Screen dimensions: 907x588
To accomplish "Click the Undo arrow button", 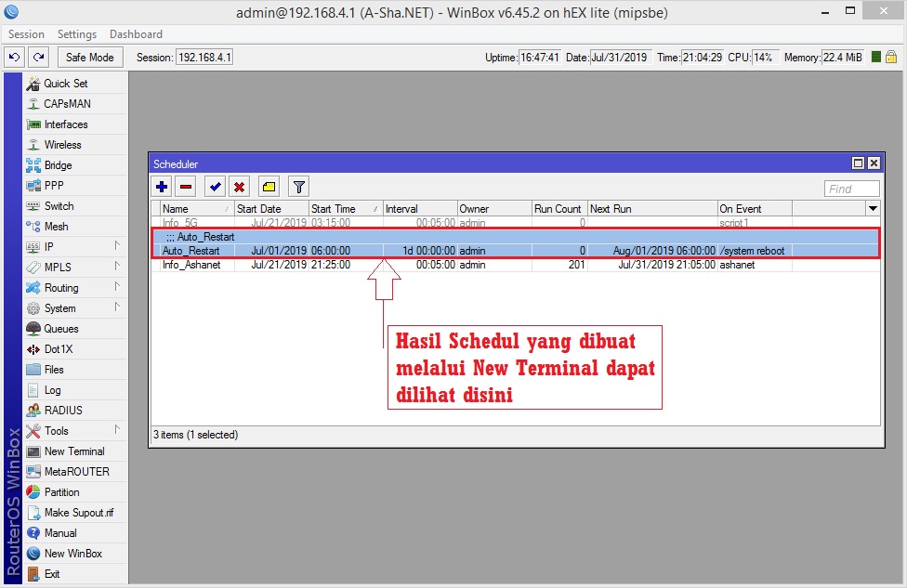I will (x=15, y=58).
